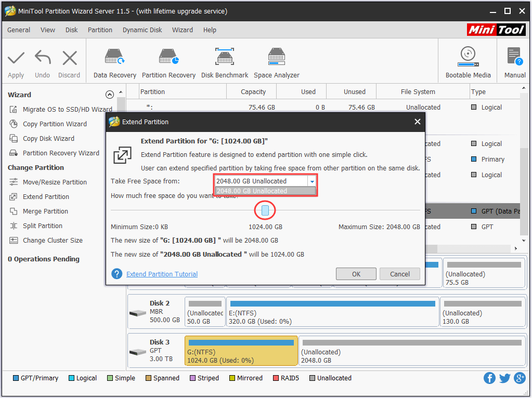Select 2048.0 GB Unallocated on Disk 3
The image size is (532, 398).
click(x=412, y=351)
